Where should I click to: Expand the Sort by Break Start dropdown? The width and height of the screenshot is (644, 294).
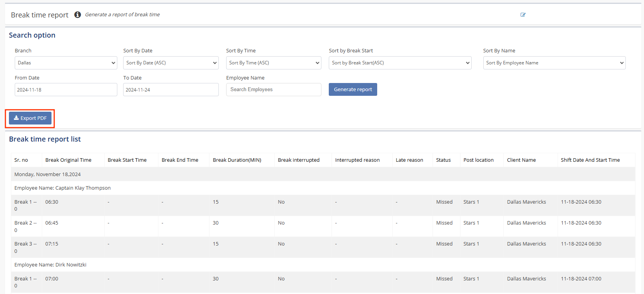tap(400, 63)
